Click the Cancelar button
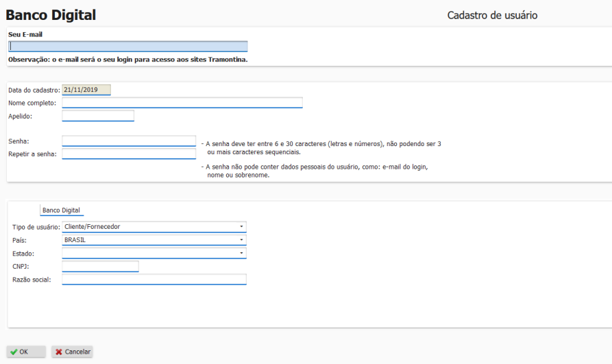 point(72,352)
